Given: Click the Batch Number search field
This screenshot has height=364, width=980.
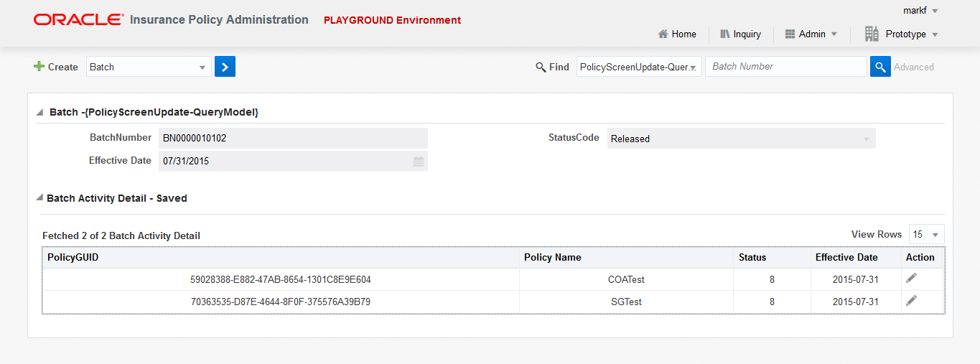Looking at the screenshot, I should point(785,67).
